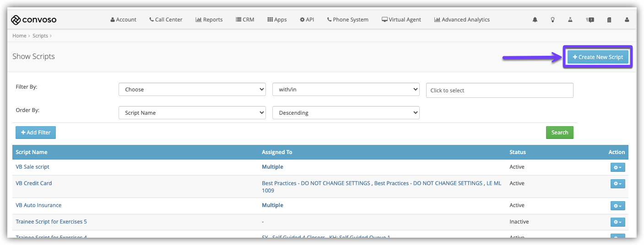This screenshot has height=245, width=644.
Task: Open the notifications bell icon
Action: 535,20
